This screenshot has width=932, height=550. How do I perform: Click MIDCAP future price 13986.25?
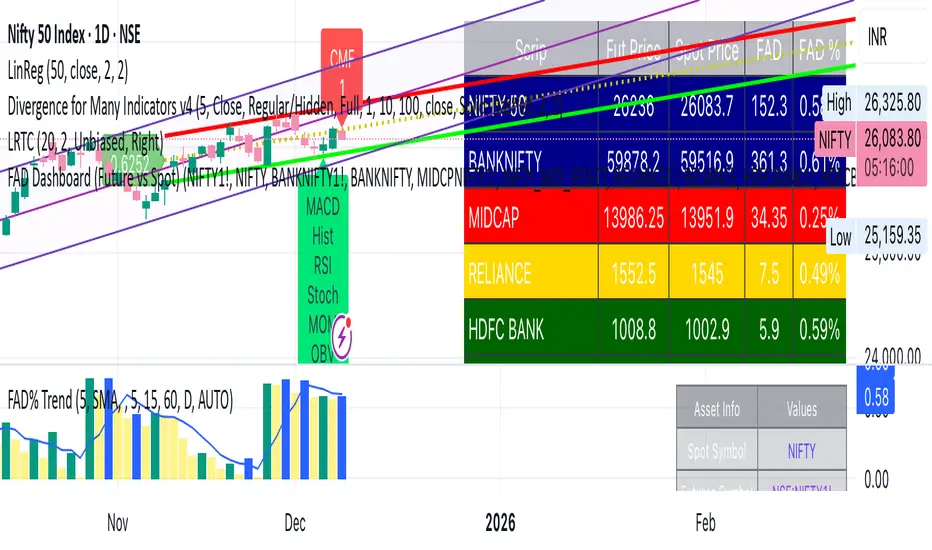(x=633, y=217)
